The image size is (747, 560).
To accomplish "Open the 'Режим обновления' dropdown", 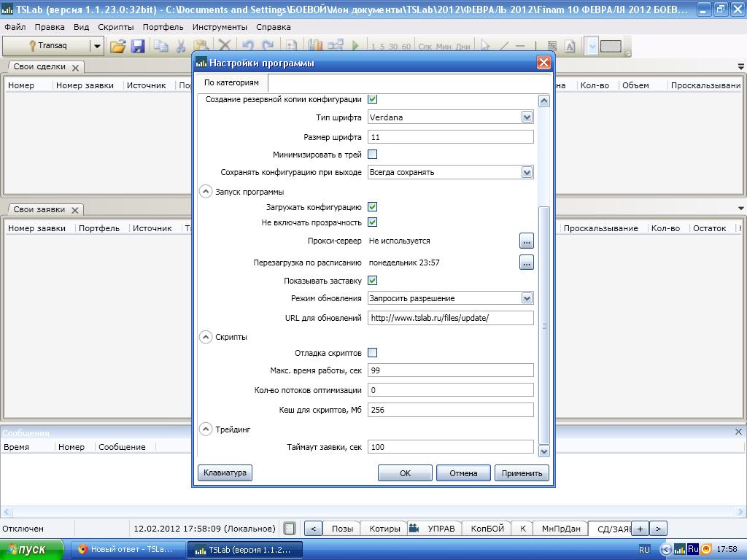I will [x=527, y=298].
